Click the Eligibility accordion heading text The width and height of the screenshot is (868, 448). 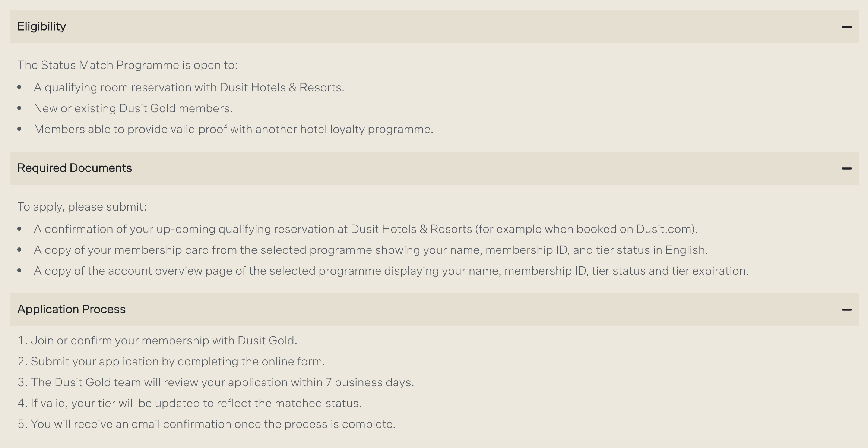point(42,26)
